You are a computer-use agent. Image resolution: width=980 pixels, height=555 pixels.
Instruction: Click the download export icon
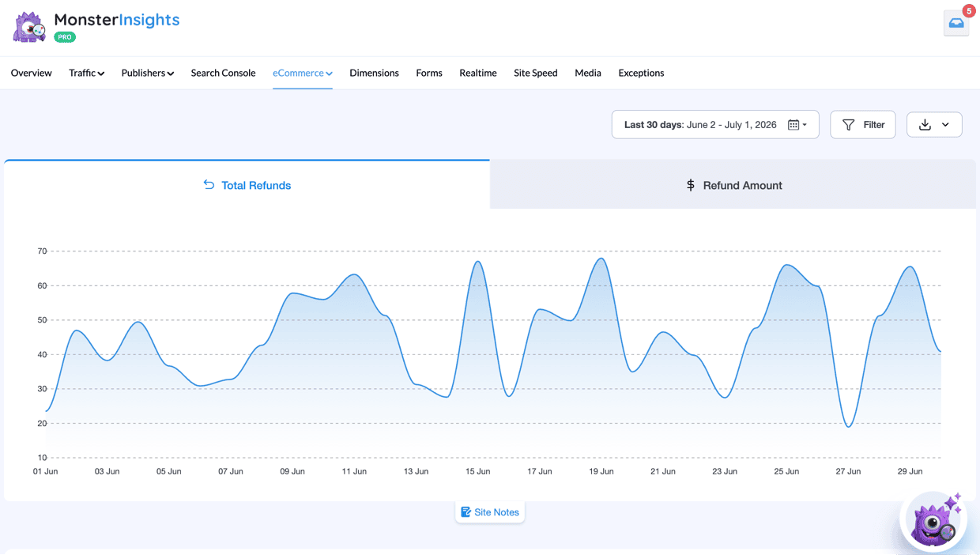pos(925,125)
